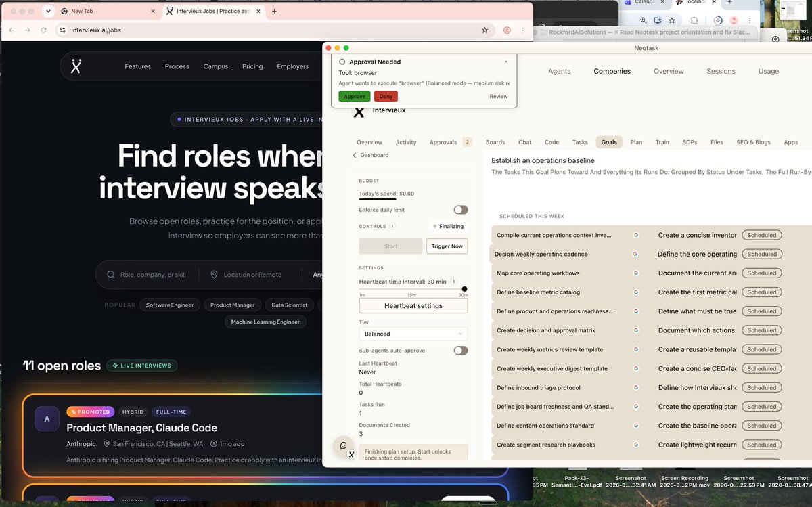Viewport: 812px width, 507px height.
Task: Open Agents in Neotask top navigation
Action: click(560, 71)
